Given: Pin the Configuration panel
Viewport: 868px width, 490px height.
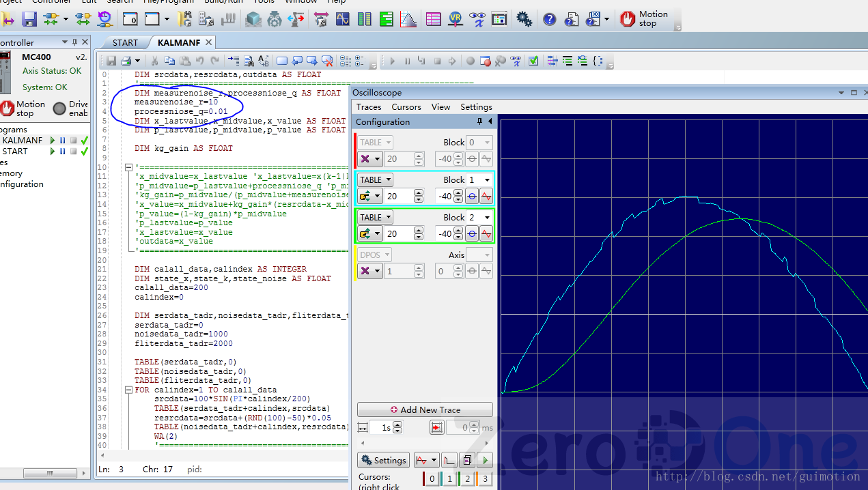Looking at the screenshot, I should (479, 121).
